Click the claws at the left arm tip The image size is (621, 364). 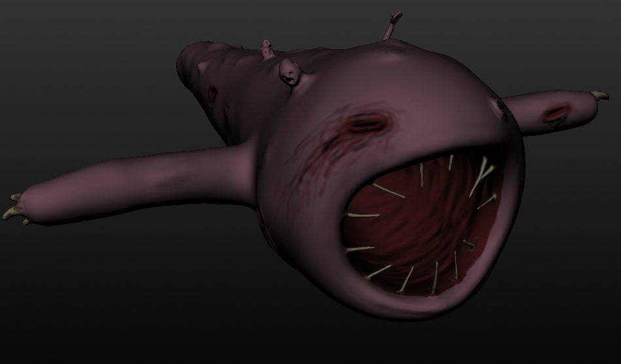coord(13,208)
